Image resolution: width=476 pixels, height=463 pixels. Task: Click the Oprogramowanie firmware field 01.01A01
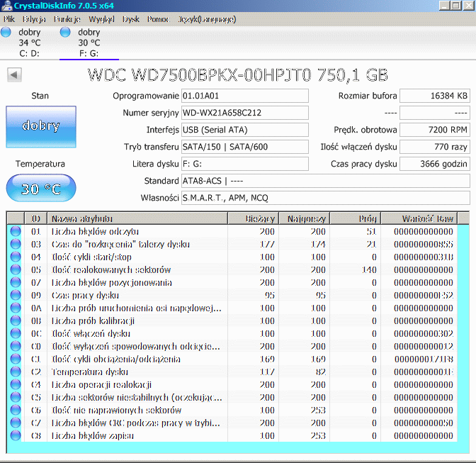pos(244,96)
